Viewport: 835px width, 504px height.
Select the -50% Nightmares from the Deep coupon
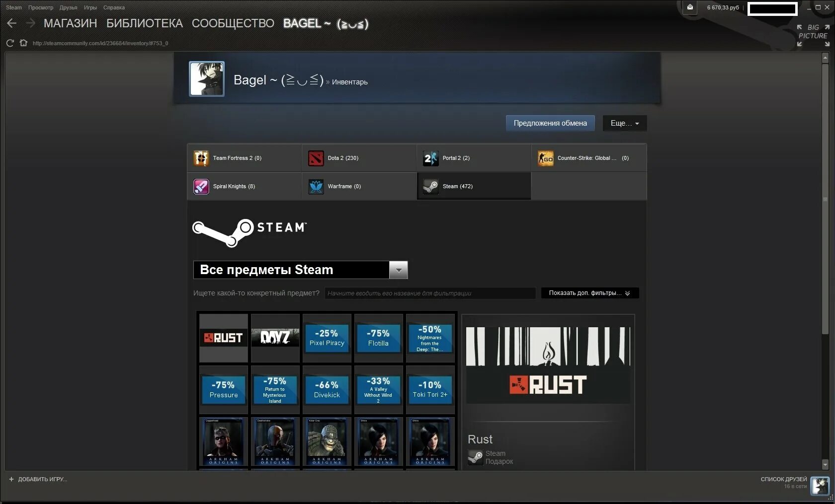[430, 338]
